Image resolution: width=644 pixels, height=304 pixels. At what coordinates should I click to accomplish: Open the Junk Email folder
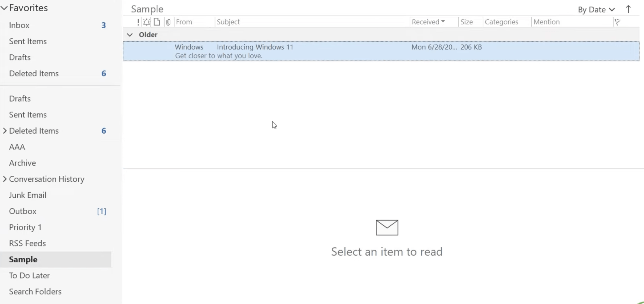(x=28, y=195)
